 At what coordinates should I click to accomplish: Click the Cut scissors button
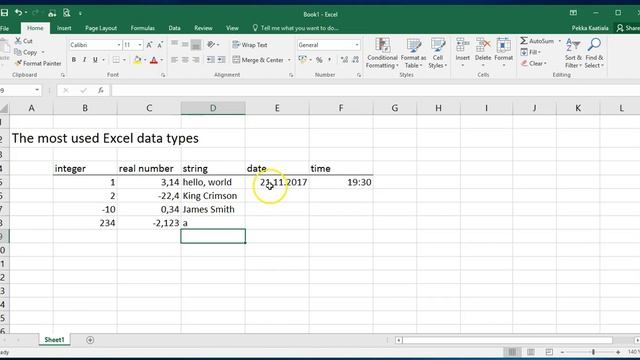tap(24, 41)
